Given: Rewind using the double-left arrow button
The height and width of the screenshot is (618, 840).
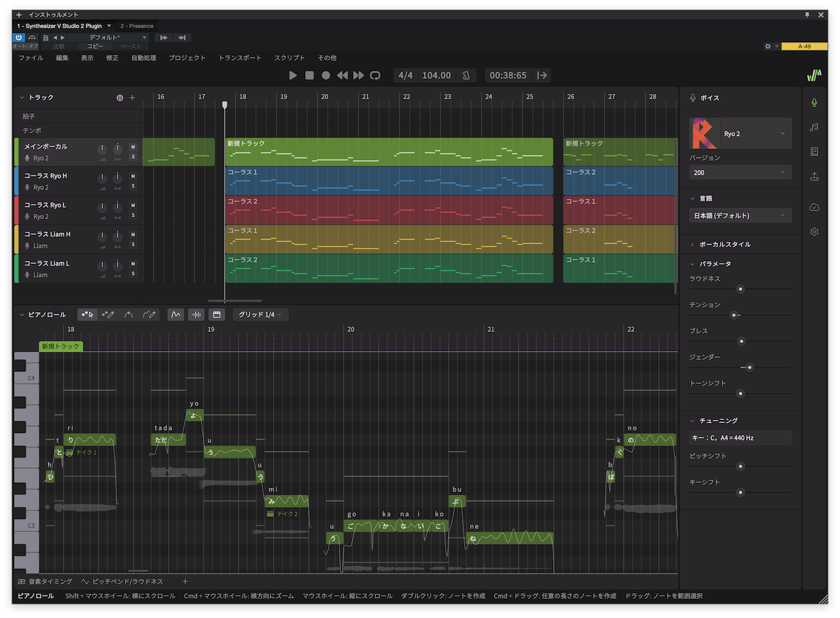Looking at the screenshot, I should tap(342, 75).
